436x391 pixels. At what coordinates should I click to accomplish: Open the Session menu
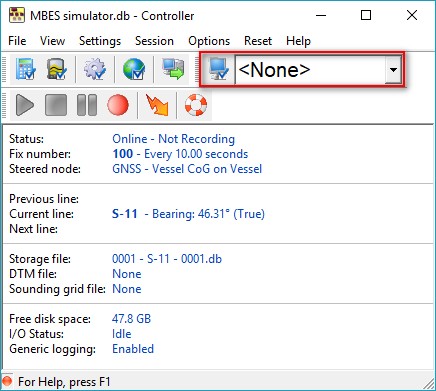[154, 41]
